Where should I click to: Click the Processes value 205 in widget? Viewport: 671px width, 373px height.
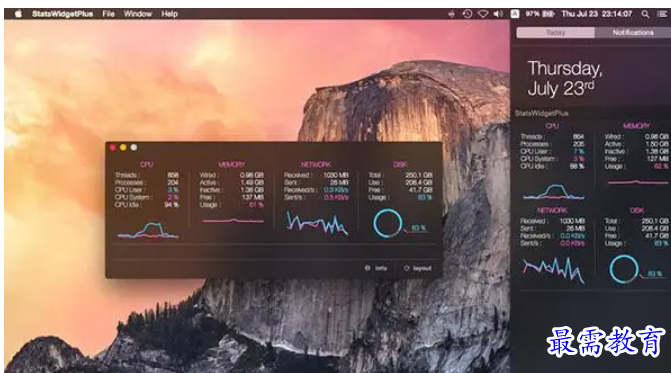click(578, 144)
